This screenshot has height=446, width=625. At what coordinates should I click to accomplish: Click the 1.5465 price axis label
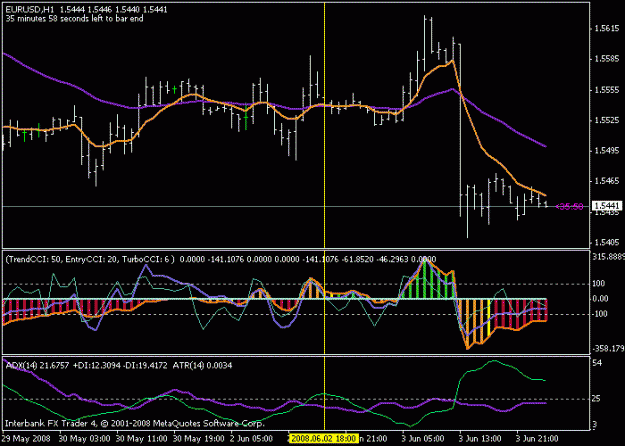point(607,181)
